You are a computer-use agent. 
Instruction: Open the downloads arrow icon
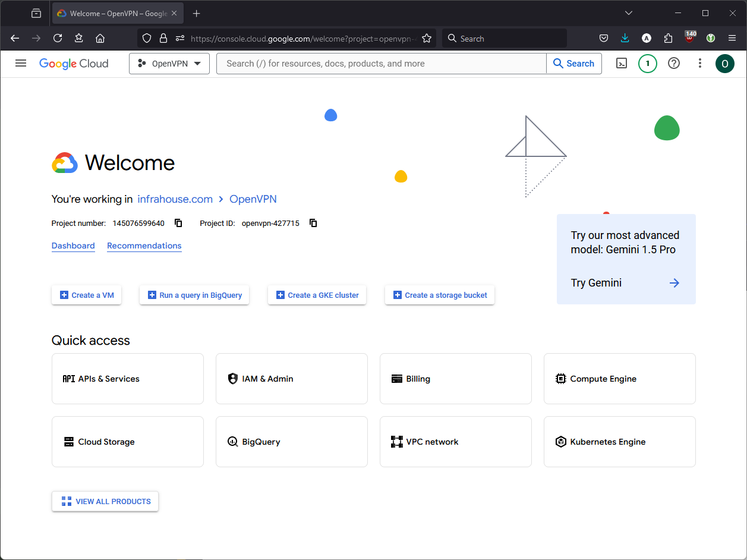coord(625,38)
